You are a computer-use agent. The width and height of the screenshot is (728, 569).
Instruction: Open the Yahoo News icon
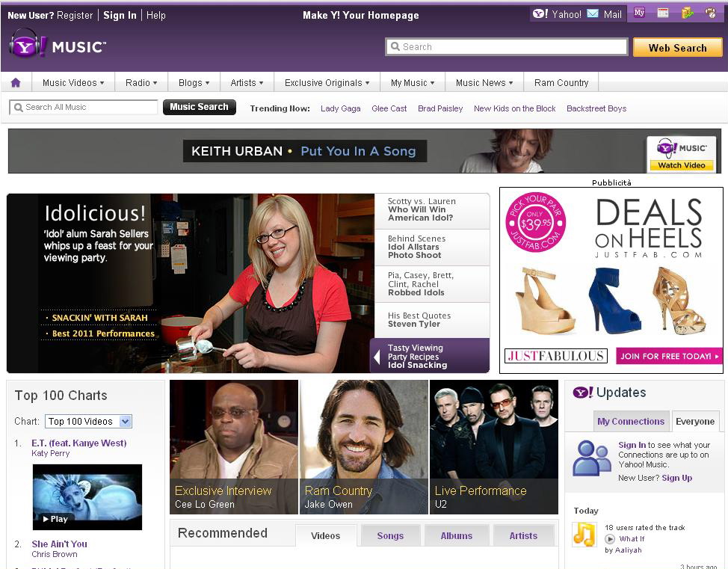coord(662,13)
